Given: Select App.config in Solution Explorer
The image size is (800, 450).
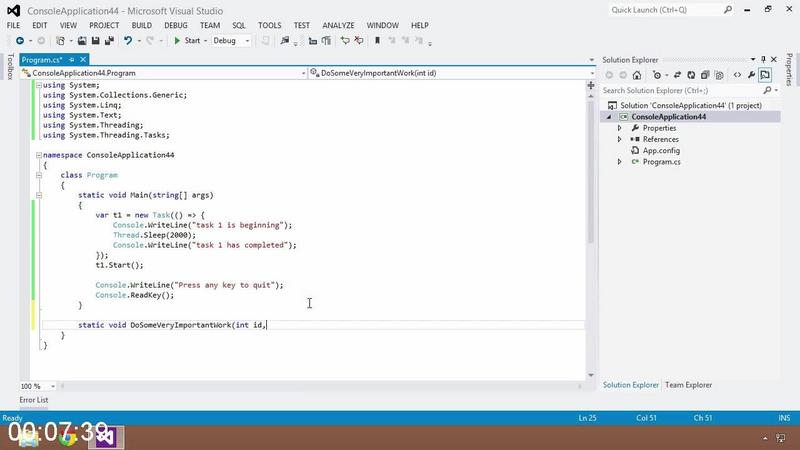Looking at the screenshot, I should coord(661,151).
